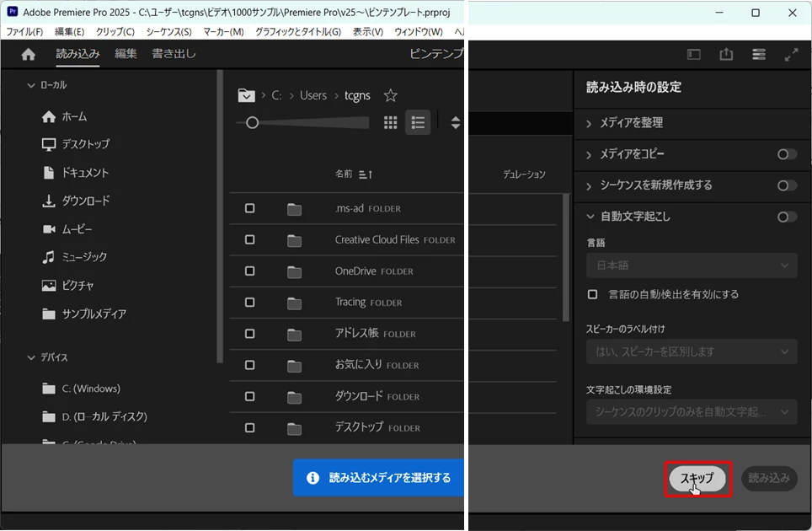Switch to grid thumbnail view
Screen dimensions: 812x531
[391, 123]
